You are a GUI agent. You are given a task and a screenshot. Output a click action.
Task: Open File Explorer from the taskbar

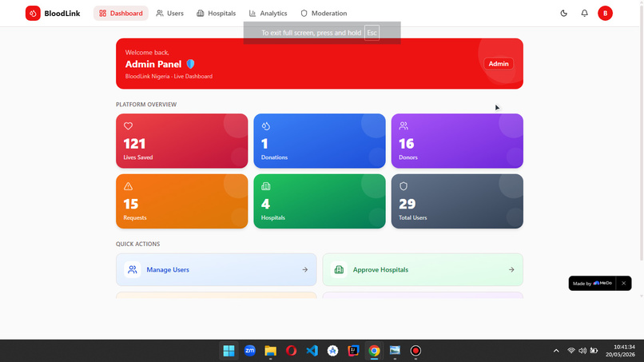tap(270, 351)
